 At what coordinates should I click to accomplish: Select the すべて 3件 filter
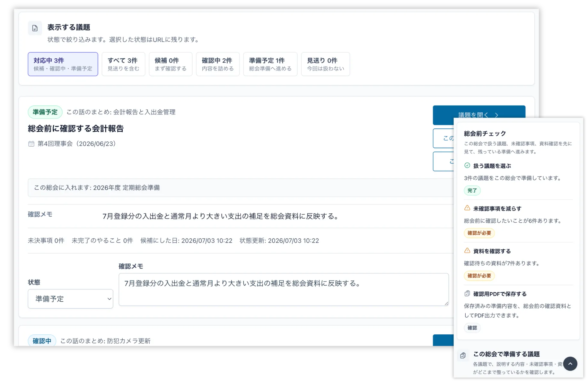pos(123,64)
